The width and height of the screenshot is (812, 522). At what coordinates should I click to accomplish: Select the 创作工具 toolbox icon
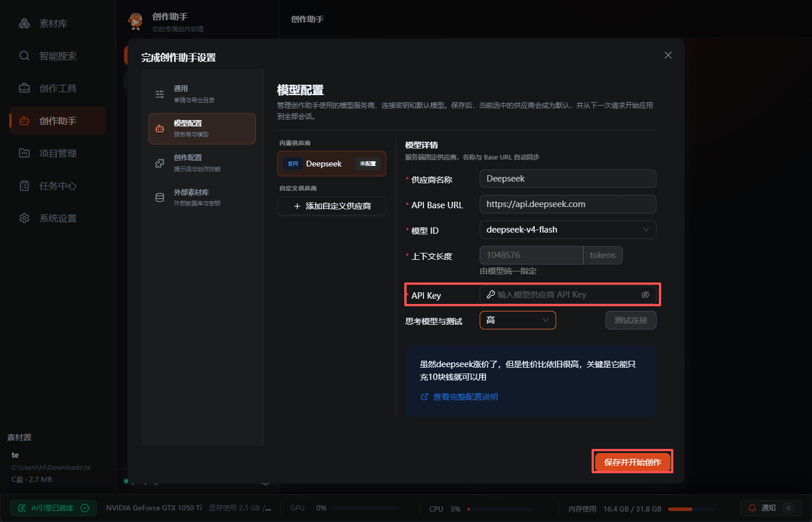(24, 88)
